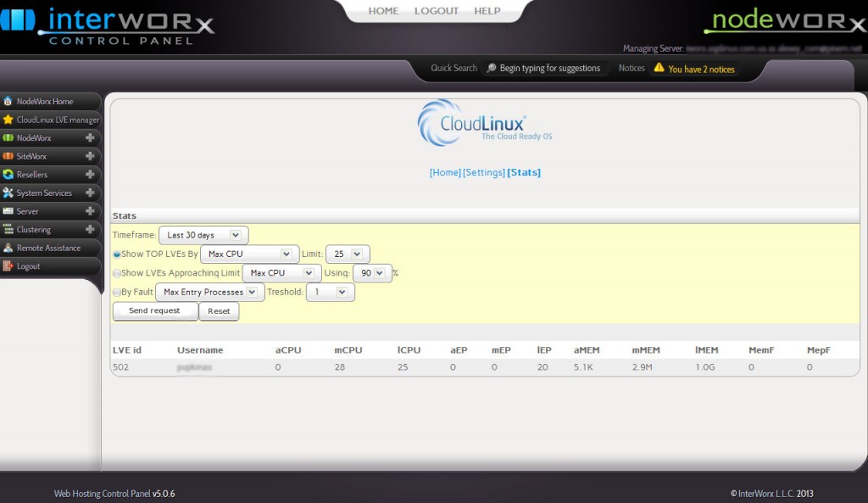Click LVE id 502 in the table
The image size is (868, 503).
[x=120, y=367]
